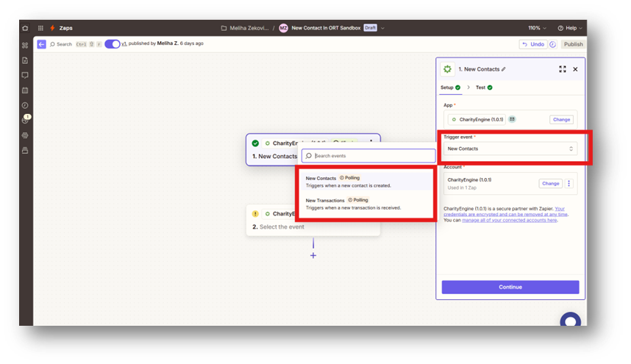Click the badge icon beside CharityEngine app
Viewport: 631px width, 364px height.
[x=512, y=119]
